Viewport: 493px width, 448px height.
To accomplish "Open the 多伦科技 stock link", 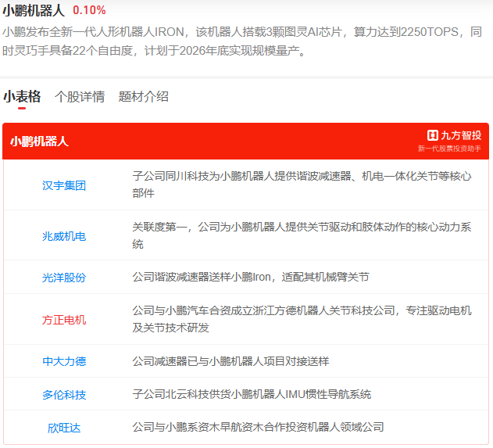I will (64, 395).
